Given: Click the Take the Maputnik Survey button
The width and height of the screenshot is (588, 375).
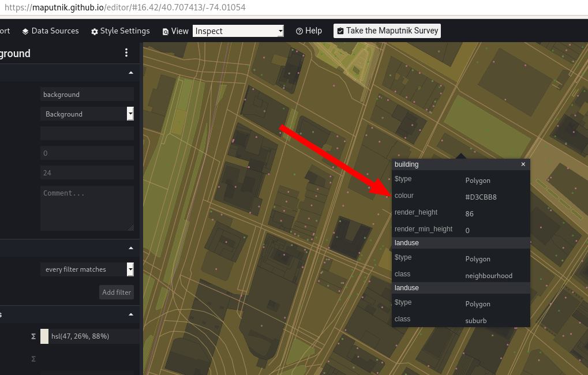Looking at the screenshot, I should [387, 31].
